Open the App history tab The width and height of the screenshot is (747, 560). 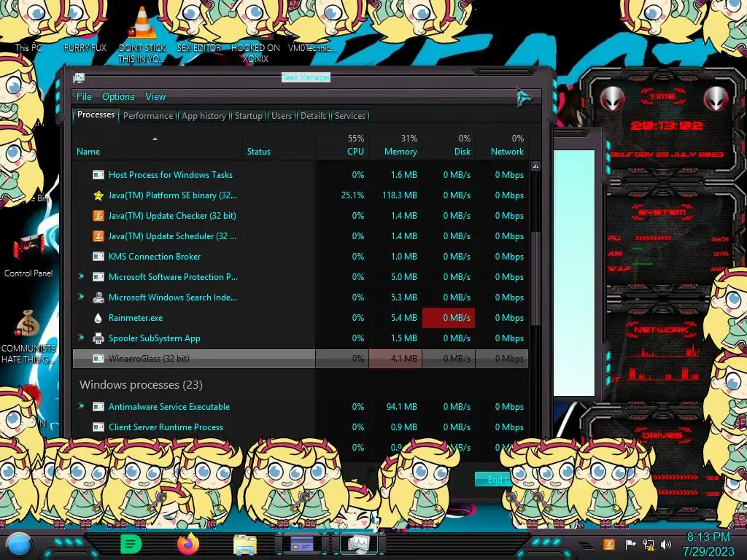[204, 116]
